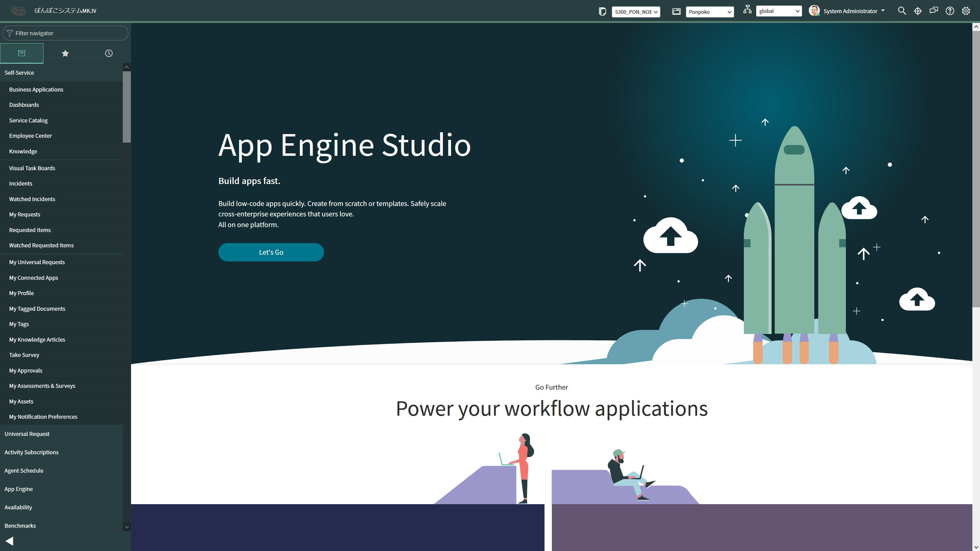
Task: Click the Filter navigator input field
Action: coord(69,33)
